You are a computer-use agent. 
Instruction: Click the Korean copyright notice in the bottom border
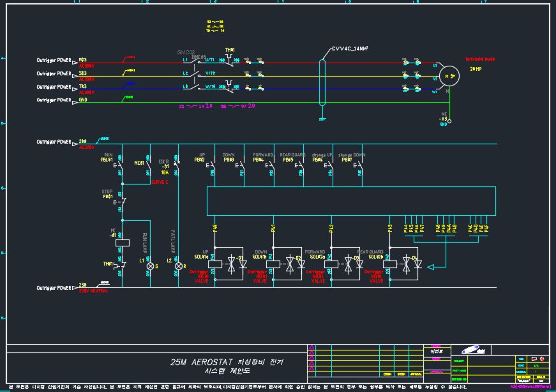point(237,387)
